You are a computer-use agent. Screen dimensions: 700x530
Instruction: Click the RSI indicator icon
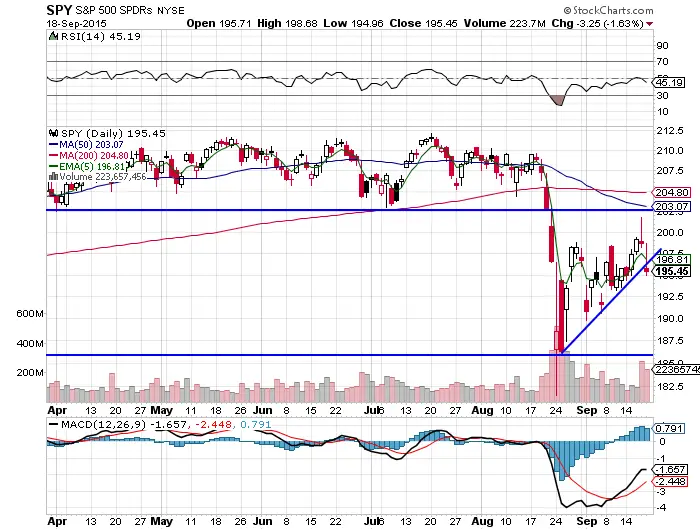(53, 36)
